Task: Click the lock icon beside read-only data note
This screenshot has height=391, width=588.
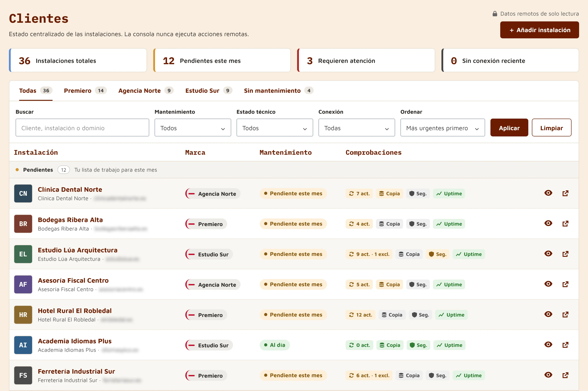Action: [x=495, y=14]
